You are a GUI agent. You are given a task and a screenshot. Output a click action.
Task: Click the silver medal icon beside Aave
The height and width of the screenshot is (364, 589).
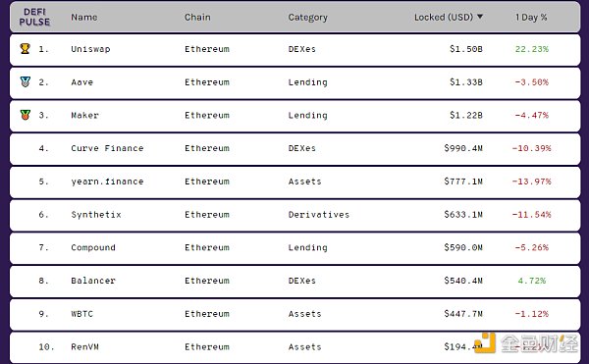click(x=26, y=81)
